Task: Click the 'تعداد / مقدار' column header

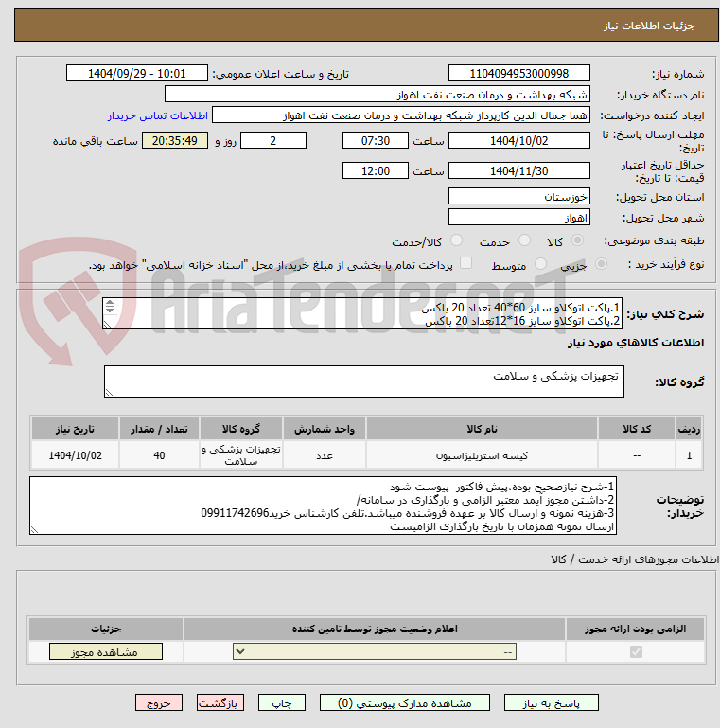Action: tap(159, 429)
